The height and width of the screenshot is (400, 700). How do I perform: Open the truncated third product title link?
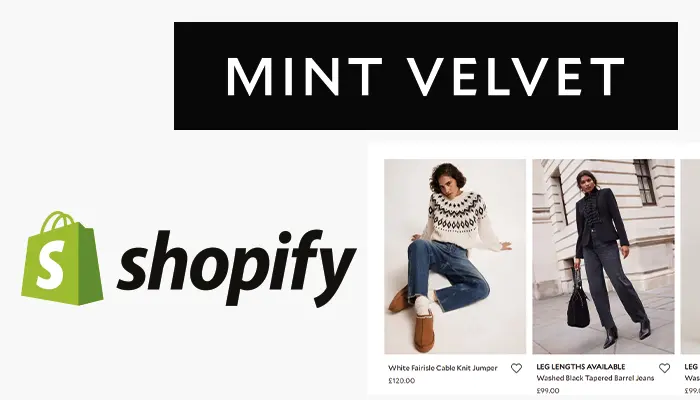coord(692,378)
